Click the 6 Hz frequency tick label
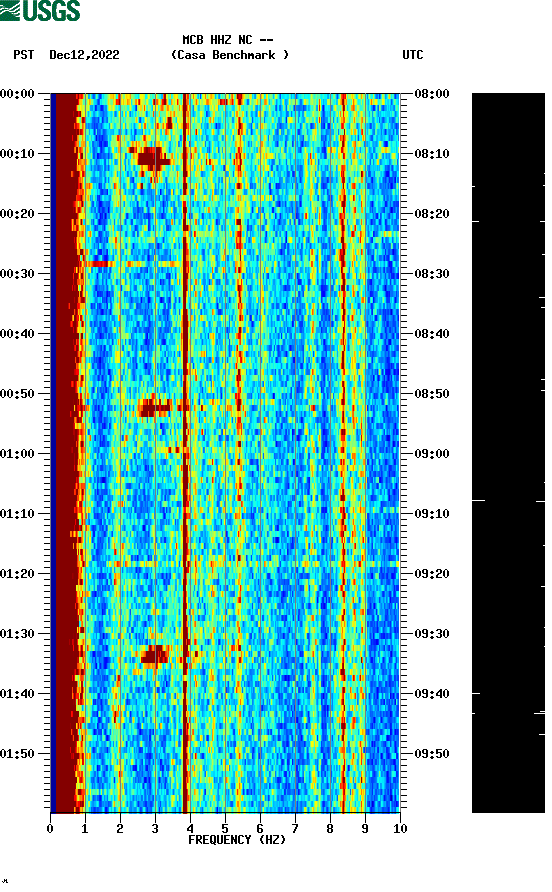 coord(260,828)
